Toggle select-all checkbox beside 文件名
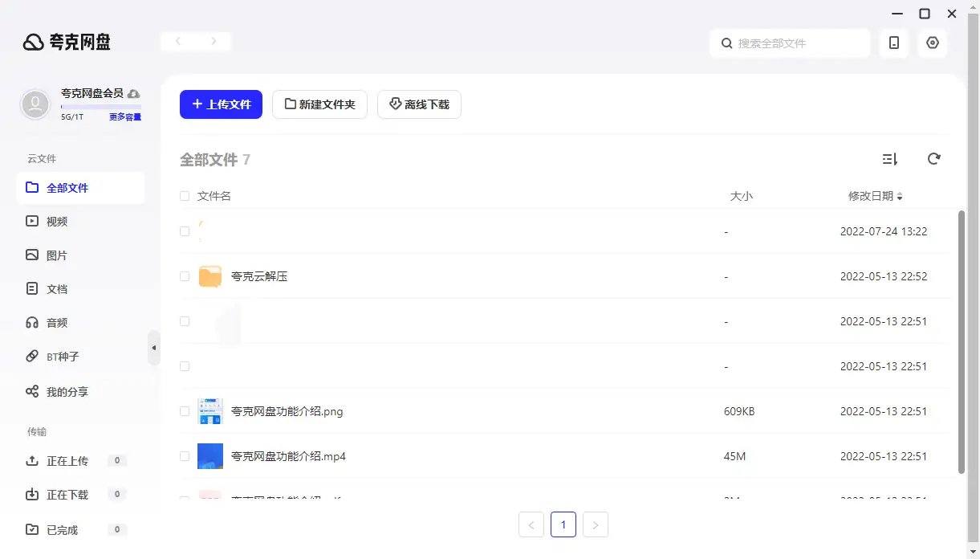The width and height of the screenshot is (980, 559). point(185,196)
